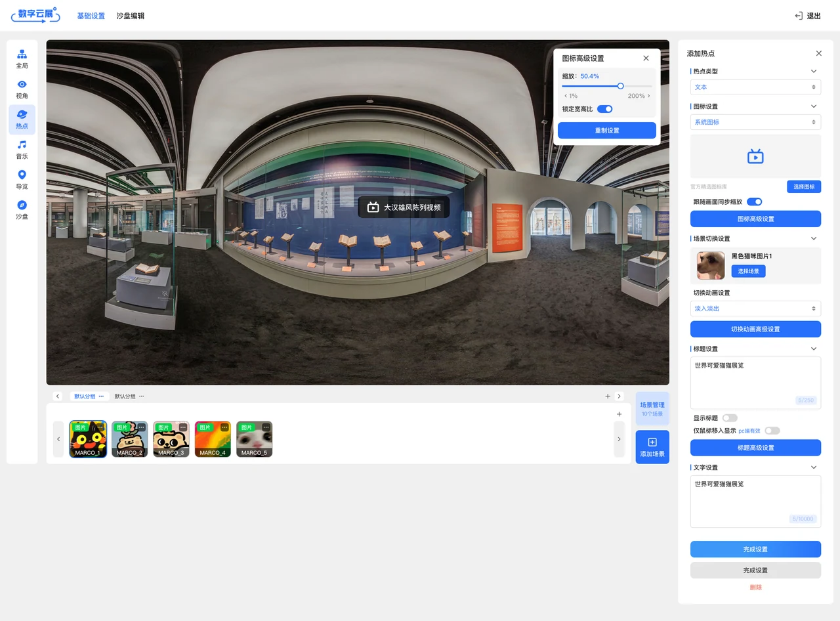Click the decrease arrow next to 1%
This screenshot has height=621, width=840.
coord(566,96)
